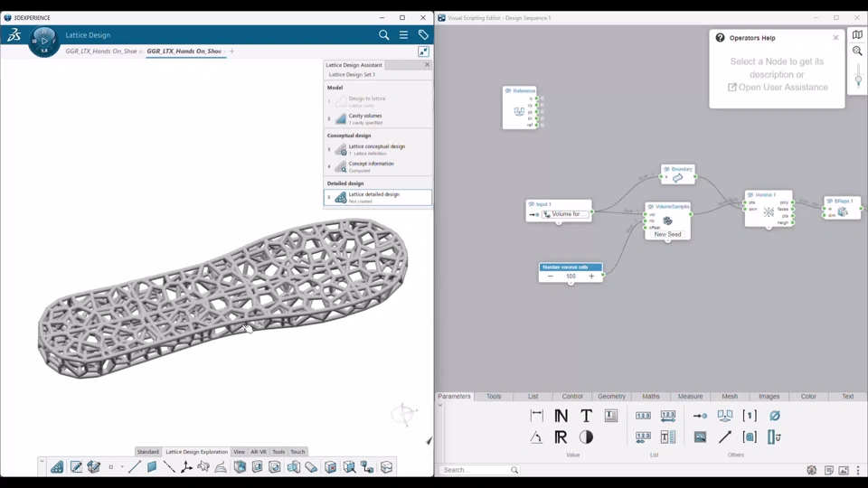Toggle visibility eye on Boundary node
The image size is (868, 488).
(x=666, y=169)
